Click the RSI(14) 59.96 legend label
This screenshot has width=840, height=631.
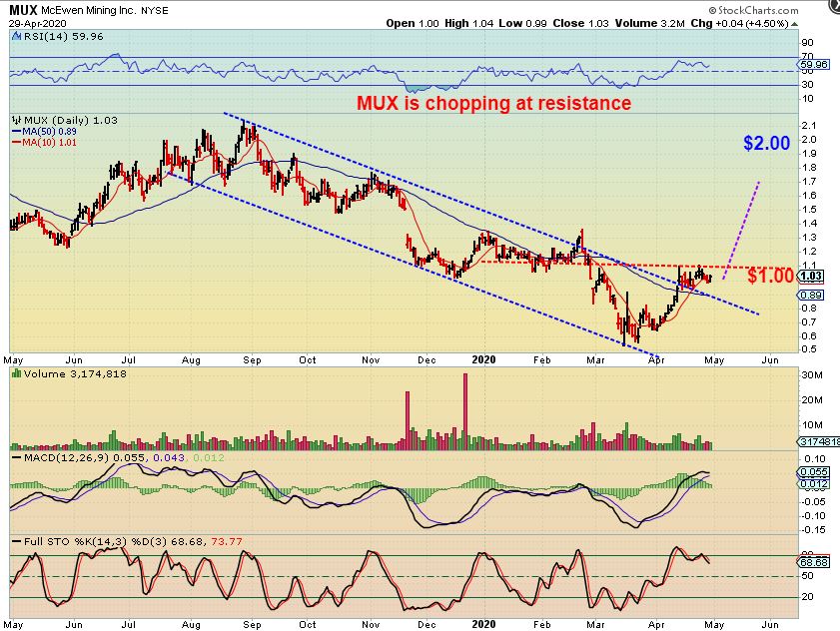63,36
